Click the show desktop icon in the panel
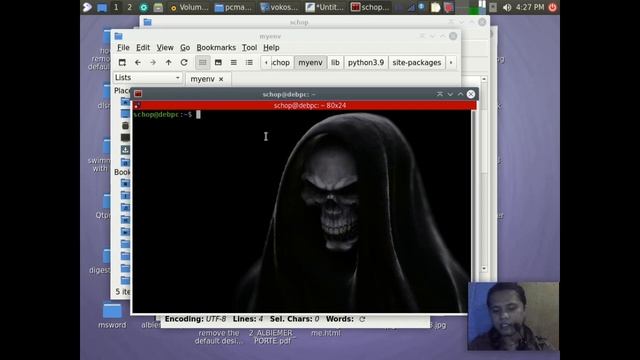The width and height of the screenshot is (640, 360). pyautogui.click(x=102, y=7)
